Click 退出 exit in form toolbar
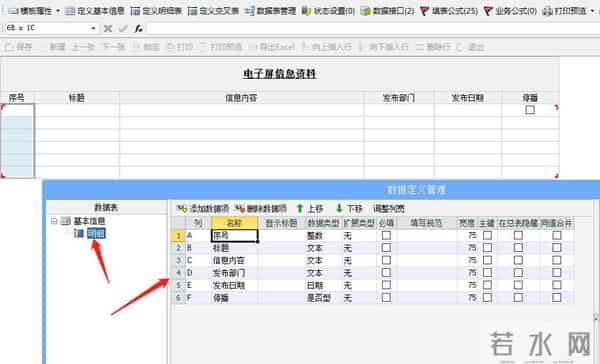 [471, 47]
